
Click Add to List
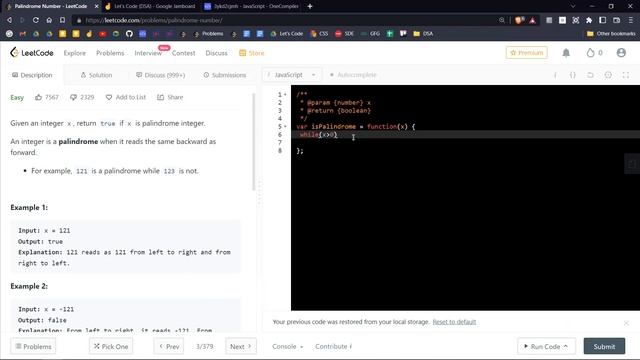(126, 97)
